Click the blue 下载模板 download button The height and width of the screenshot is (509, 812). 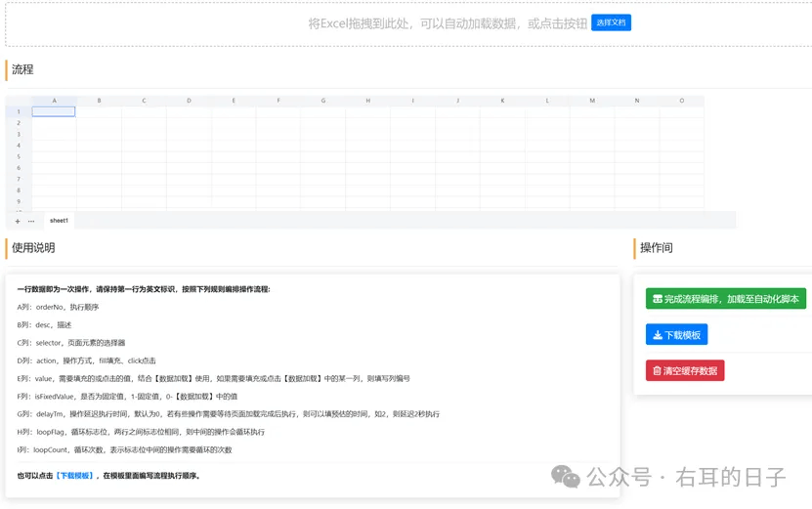click(676, 335)
